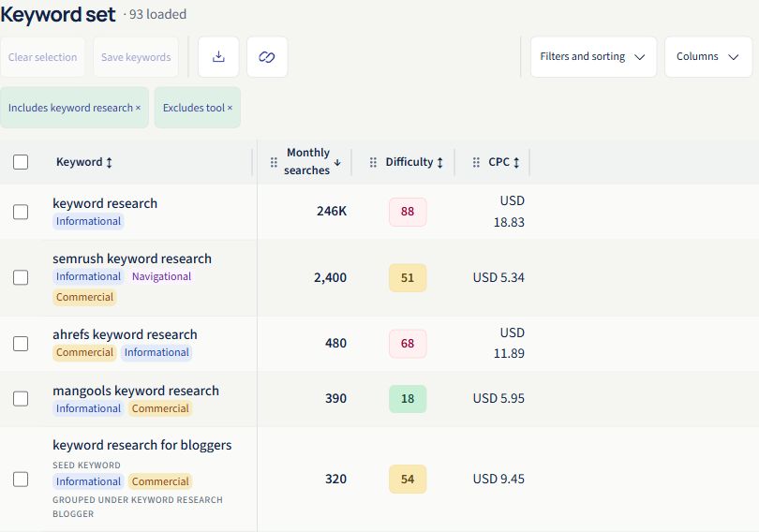Click Commercial tag on ahrefs row
This screenshot has width=759, height=532.
coord(84,352)
